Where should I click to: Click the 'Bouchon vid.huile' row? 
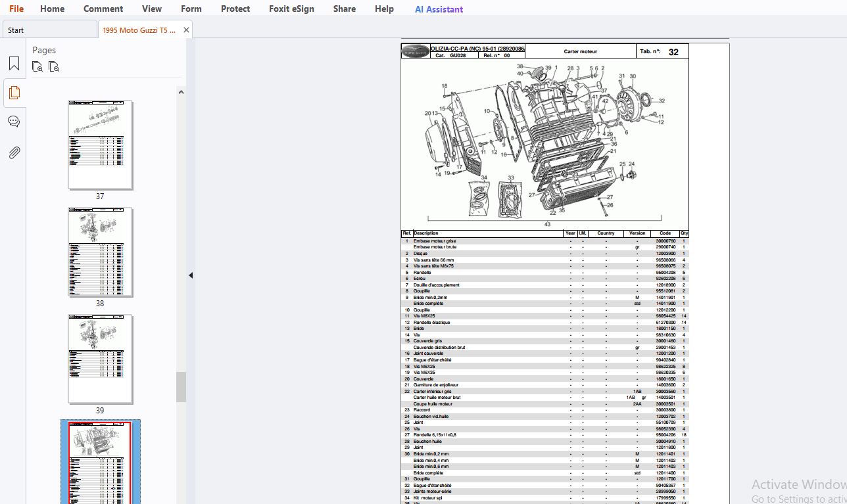(x=544, y=416)
